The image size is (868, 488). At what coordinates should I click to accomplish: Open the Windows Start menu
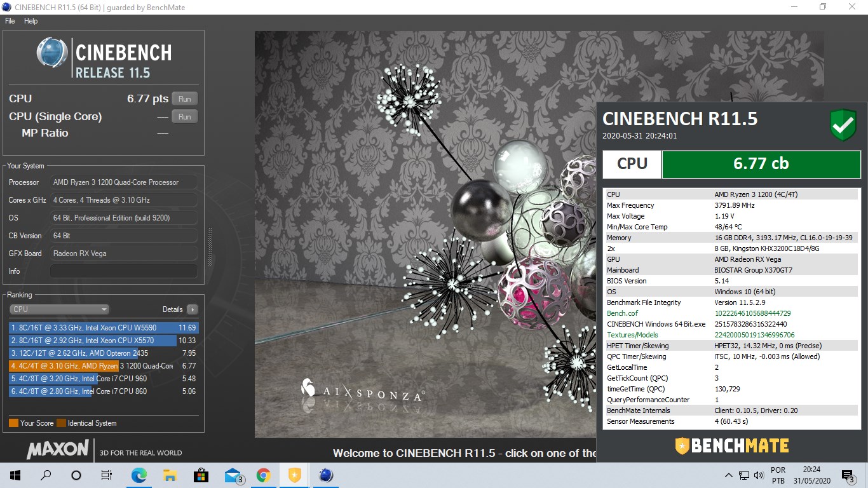coord(15,475)
